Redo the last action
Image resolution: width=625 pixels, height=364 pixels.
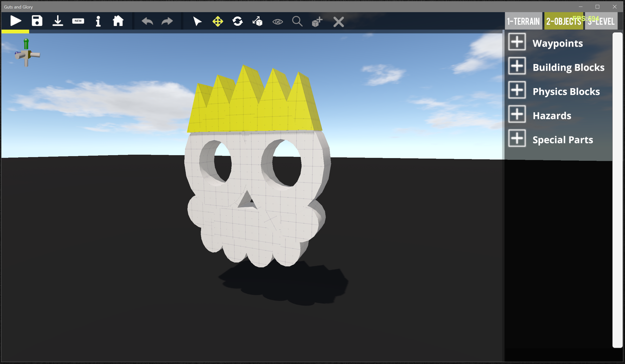tap(167, 21)
